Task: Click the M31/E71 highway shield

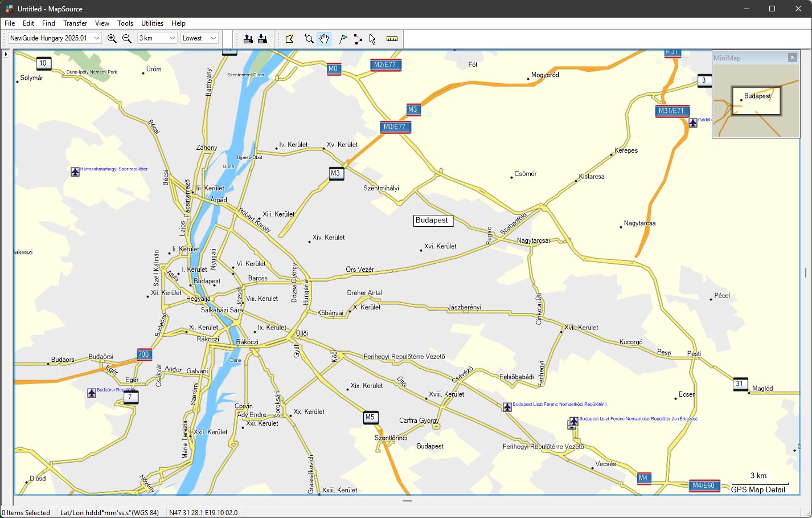Action: point(672,111)
